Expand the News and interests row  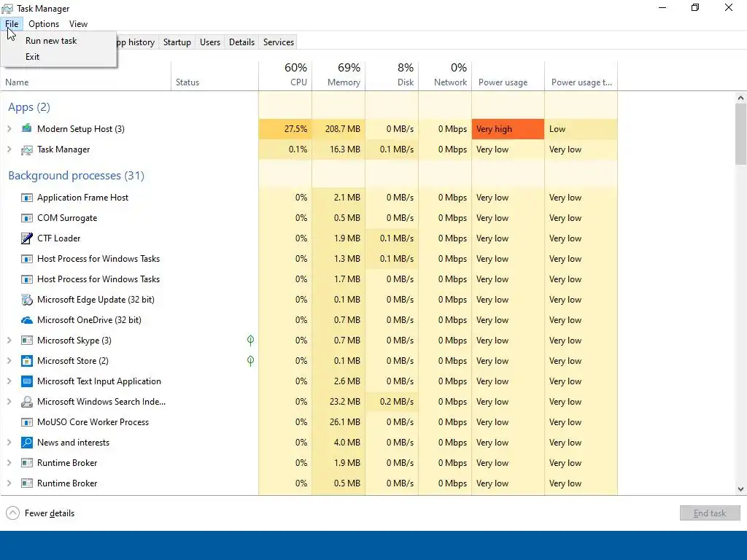9,443
